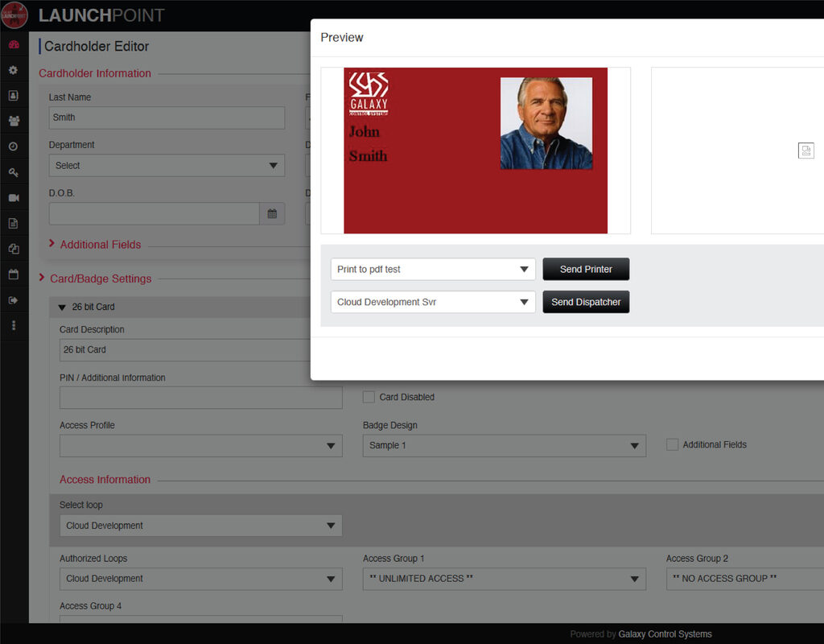The height and width of the screenshot is (644, 824).
Task: Open the printer selection dropdown
Action: pyautogui.click(x=433, y=270)
